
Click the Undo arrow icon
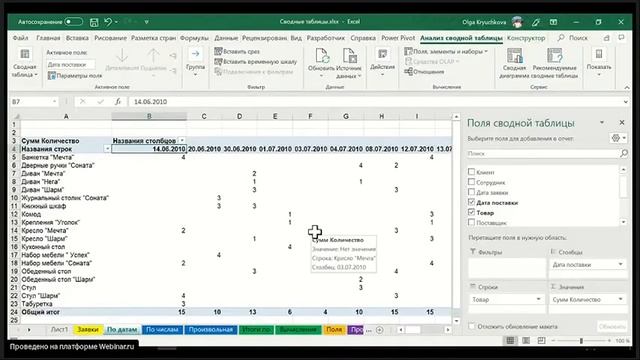click(x=108, y=22)
